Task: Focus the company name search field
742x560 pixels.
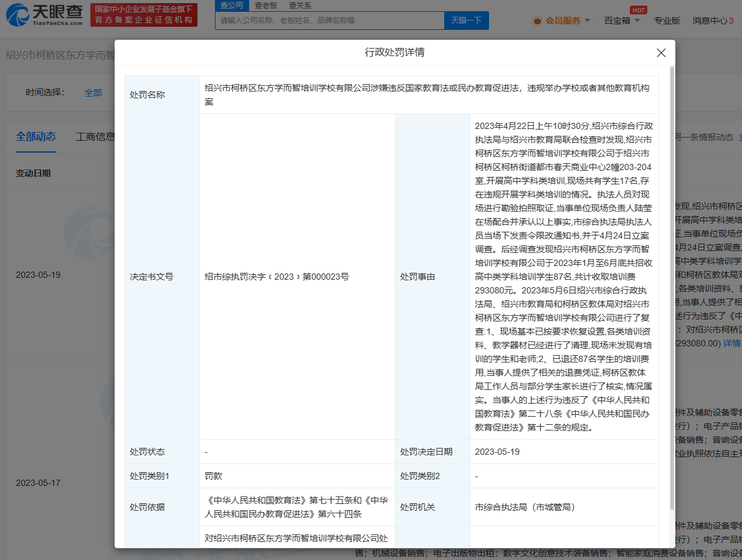Action: (330, 21)
